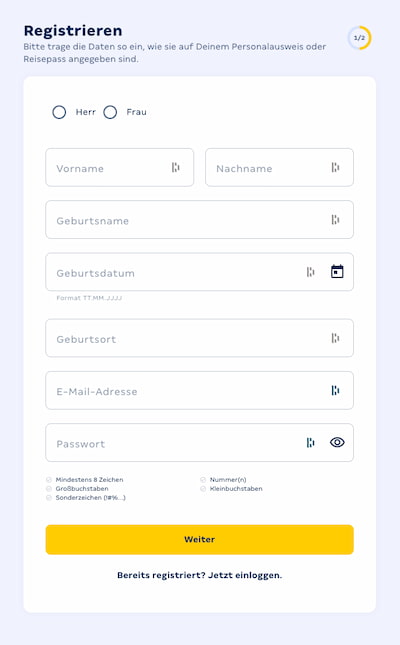Open the calendar date picker icon
The height and width of the screenshot is (645, 400).
[337, 271]
